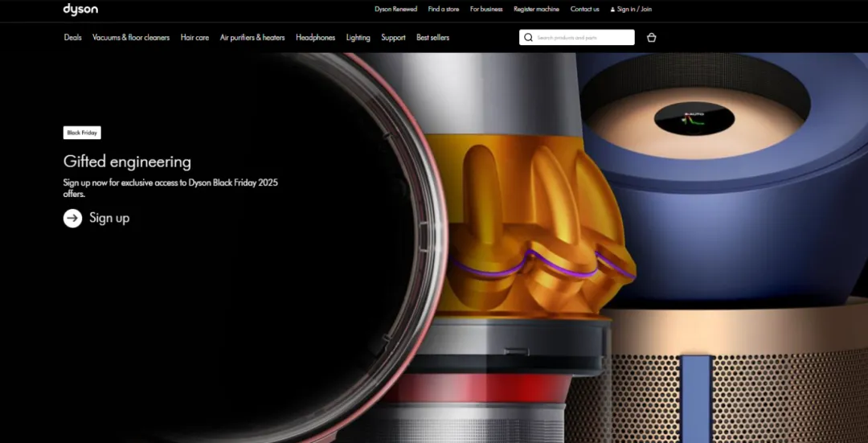Screen dimensions: 868x443
Task: Focus the search products and parts field
Action: pos(583,38)
